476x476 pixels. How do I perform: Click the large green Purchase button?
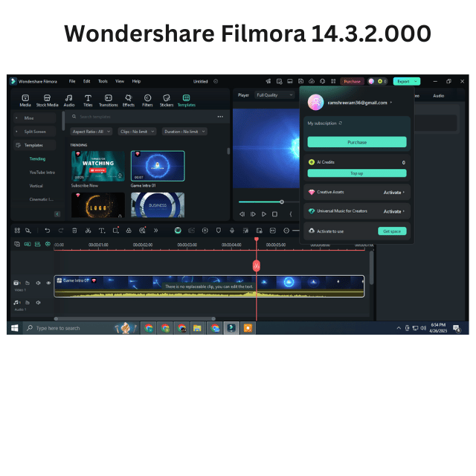pyautogui.click(x=357, y=142)
